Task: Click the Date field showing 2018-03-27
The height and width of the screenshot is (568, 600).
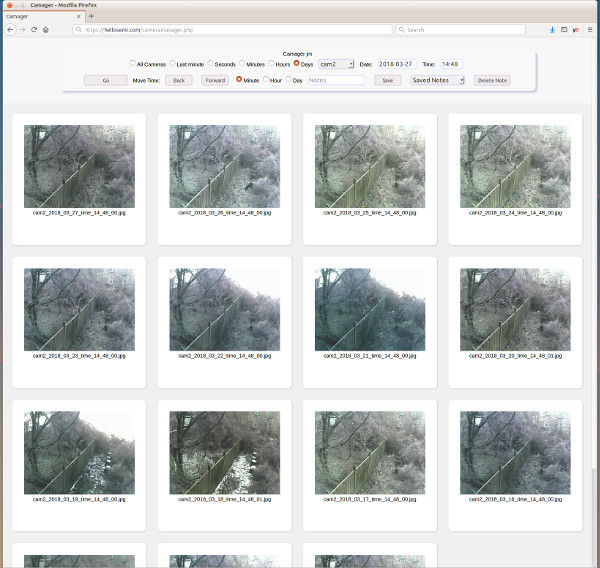Action: pyautogui.click(x=397, y=64)
